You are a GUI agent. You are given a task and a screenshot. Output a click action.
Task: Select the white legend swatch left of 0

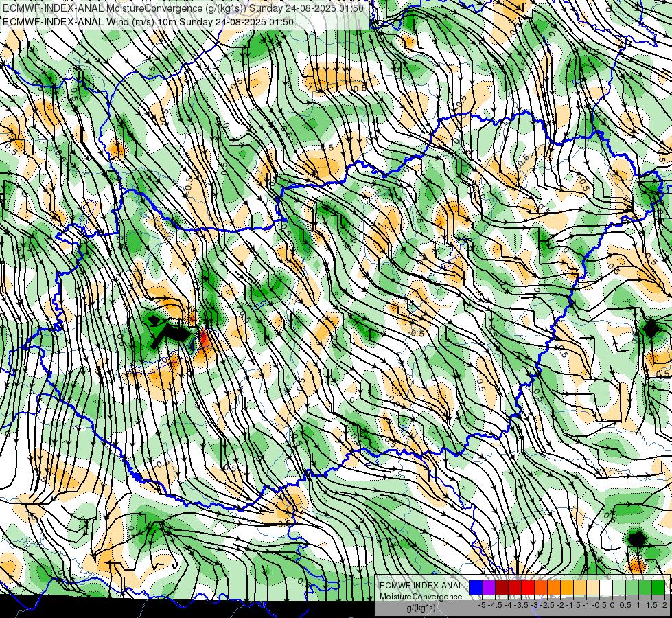click(x=606, y=588)
